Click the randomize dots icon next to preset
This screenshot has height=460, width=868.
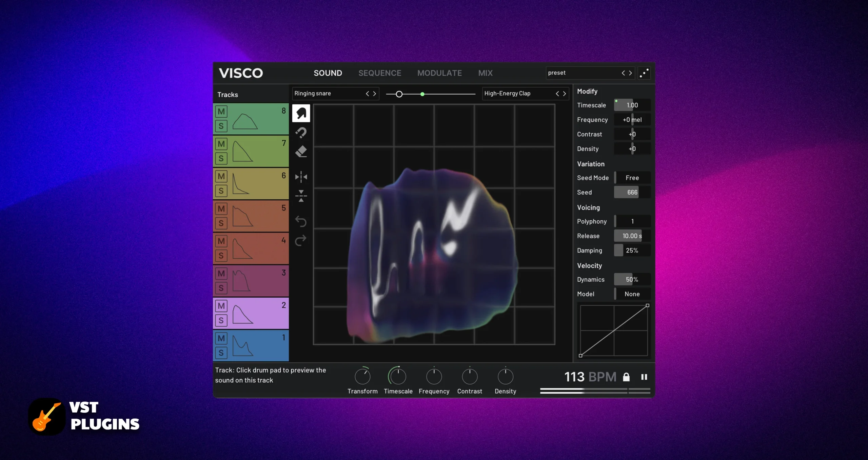point(644,73)
